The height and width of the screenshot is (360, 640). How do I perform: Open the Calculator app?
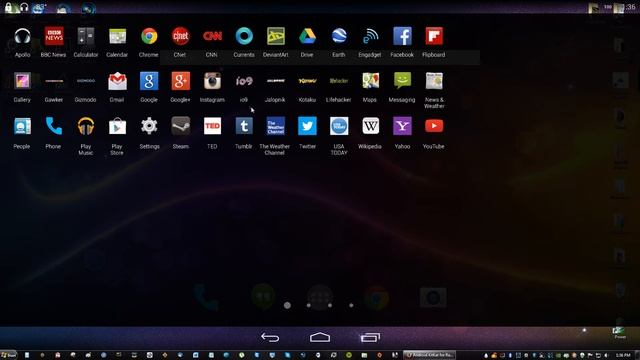[86, 36]
